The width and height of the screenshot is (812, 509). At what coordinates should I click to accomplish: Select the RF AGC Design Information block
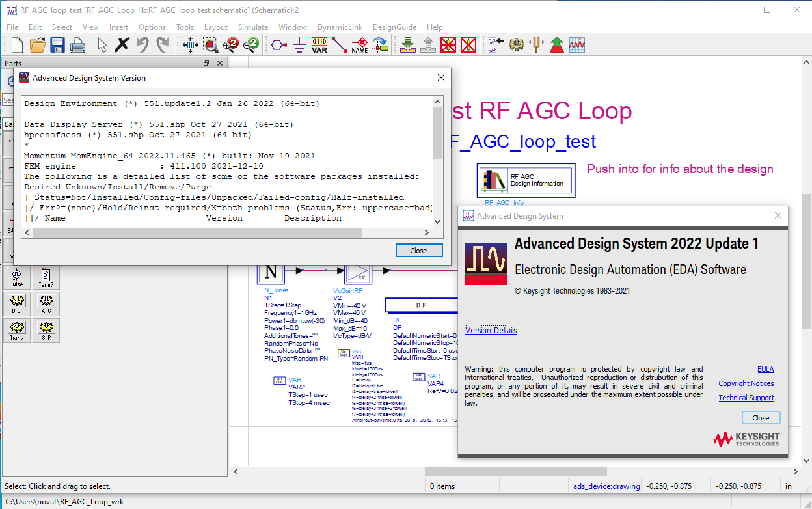(x=526, y=180)
